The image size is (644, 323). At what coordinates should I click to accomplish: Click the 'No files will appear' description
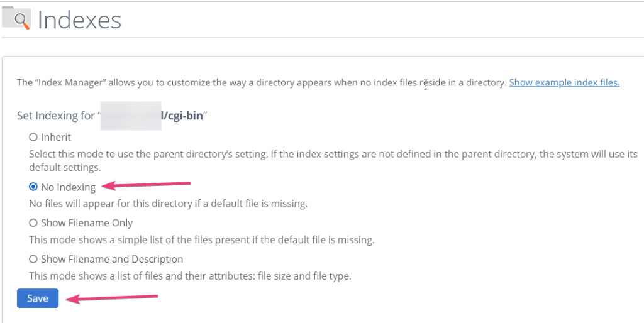coord(169,204)
